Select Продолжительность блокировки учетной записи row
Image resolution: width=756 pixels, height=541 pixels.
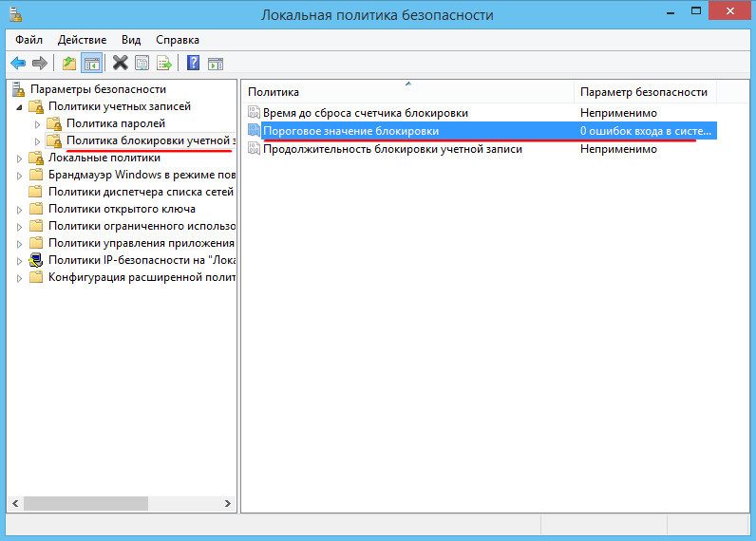point(482,149)
